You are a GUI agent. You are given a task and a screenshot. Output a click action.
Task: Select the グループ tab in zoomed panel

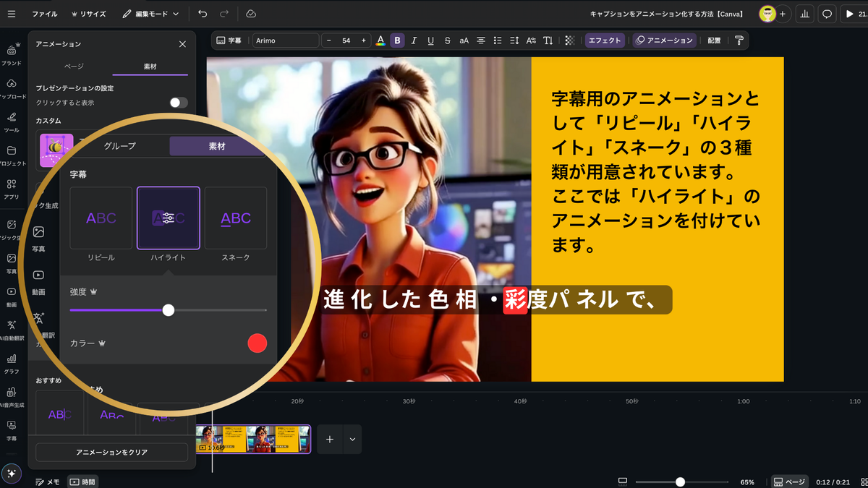coord(119,146)
